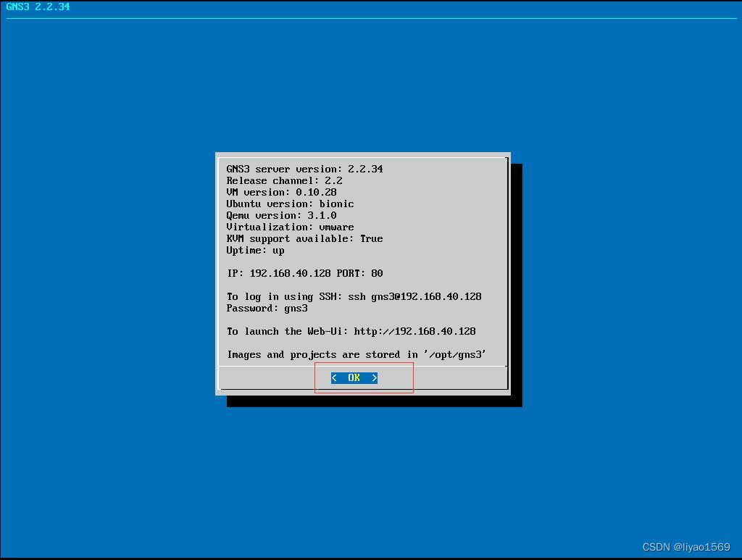Viewport: 742px width, 560px height.
Task: Click the right angle bracket of OK
Action: (x=375, y=377)
